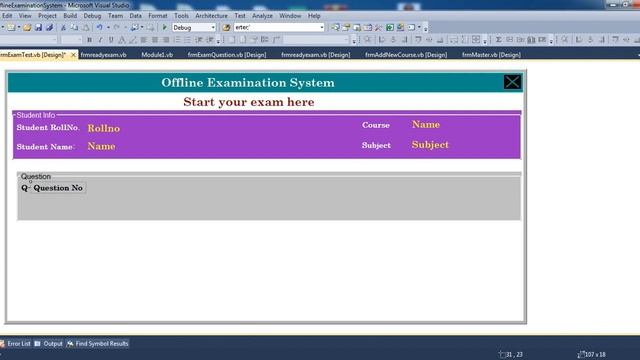Open the Analyze menu
This screenshot has height=360, width=640.
click(x=262, y=16)
